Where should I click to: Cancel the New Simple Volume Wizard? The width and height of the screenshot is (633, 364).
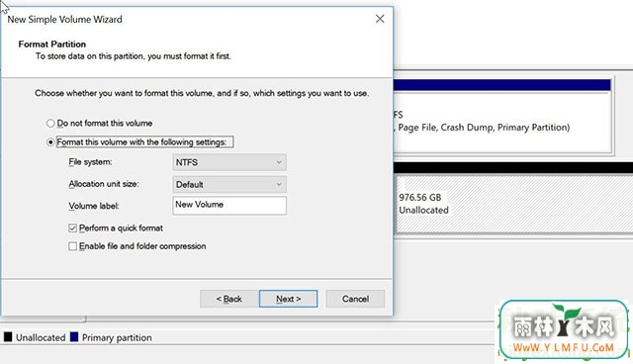pos(355,299)
